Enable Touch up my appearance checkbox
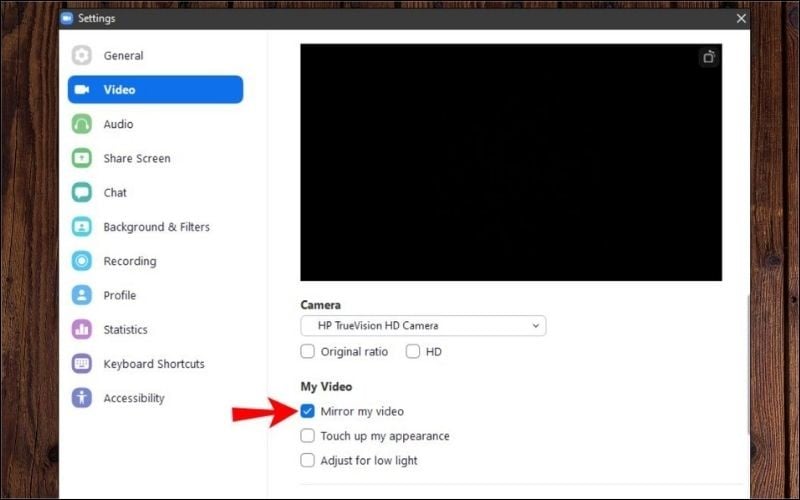 point(308,436)
